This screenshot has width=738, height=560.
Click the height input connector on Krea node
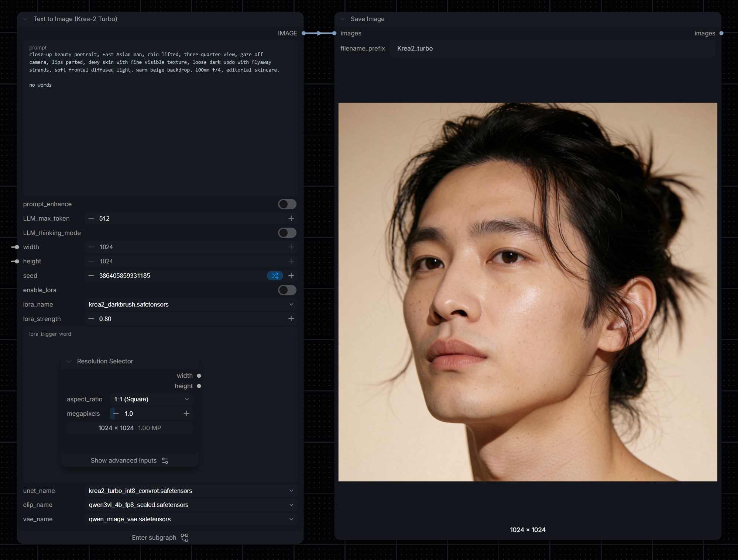[x=16, y=261]
